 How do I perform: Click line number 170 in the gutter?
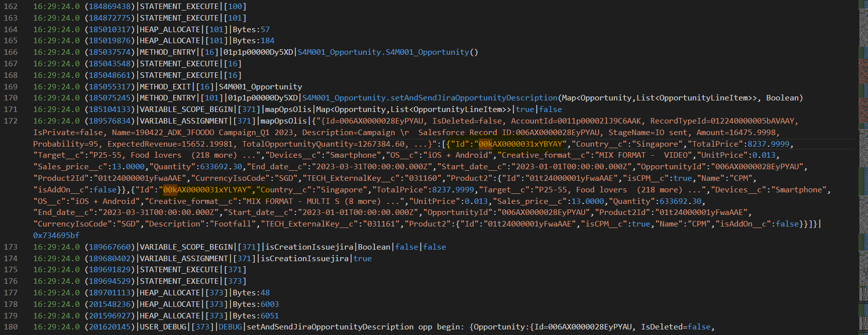pyautogui.click(x=11, y=98)
